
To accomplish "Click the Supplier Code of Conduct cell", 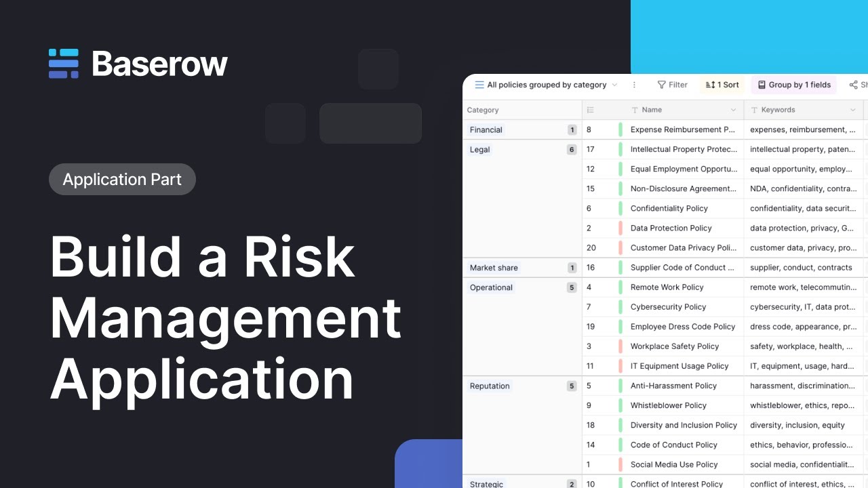I will point(684,267).
